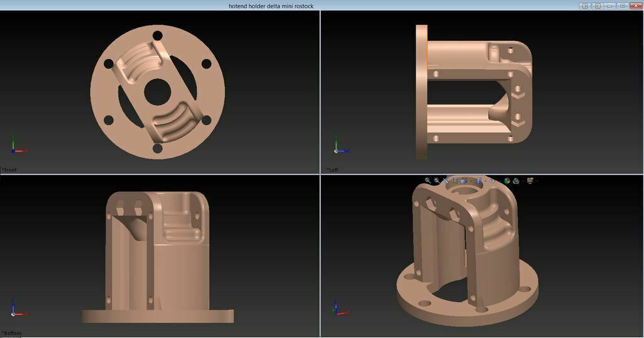This screenshot has height=338, width=644.
Task: Minimize the hotend holder document window
Action: click(610, 6)
